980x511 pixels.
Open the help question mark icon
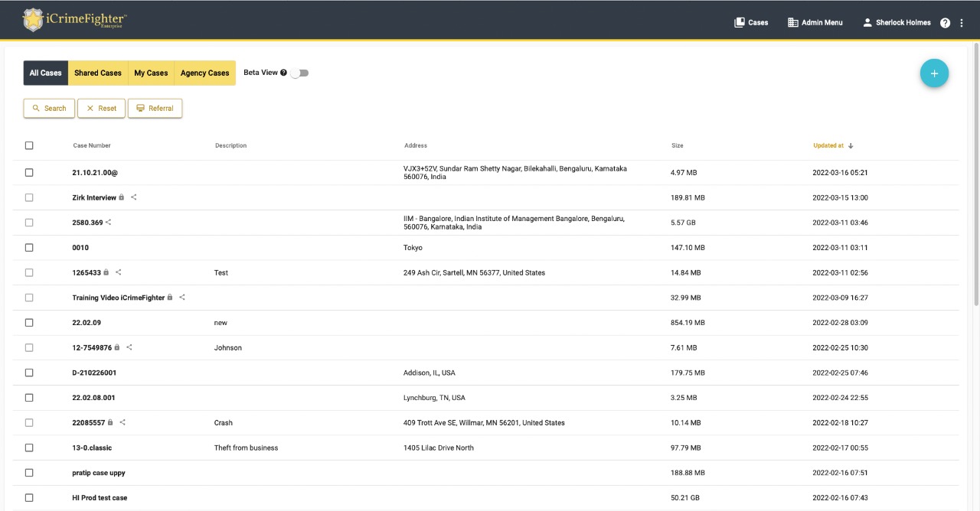(x=945, y=23)
